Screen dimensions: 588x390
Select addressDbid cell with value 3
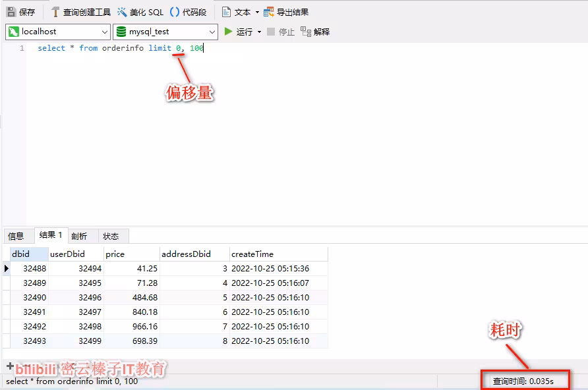coord(194,269)
